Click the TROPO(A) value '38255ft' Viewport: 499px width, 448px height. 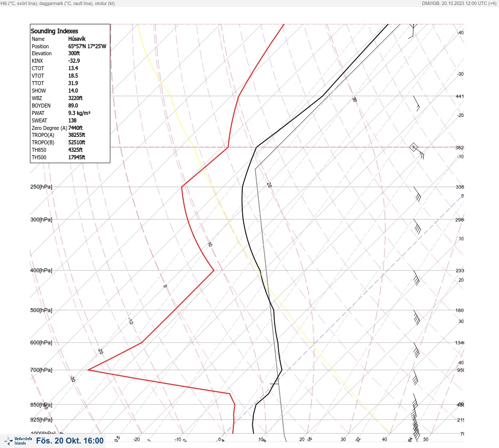[x=77, y=135]
